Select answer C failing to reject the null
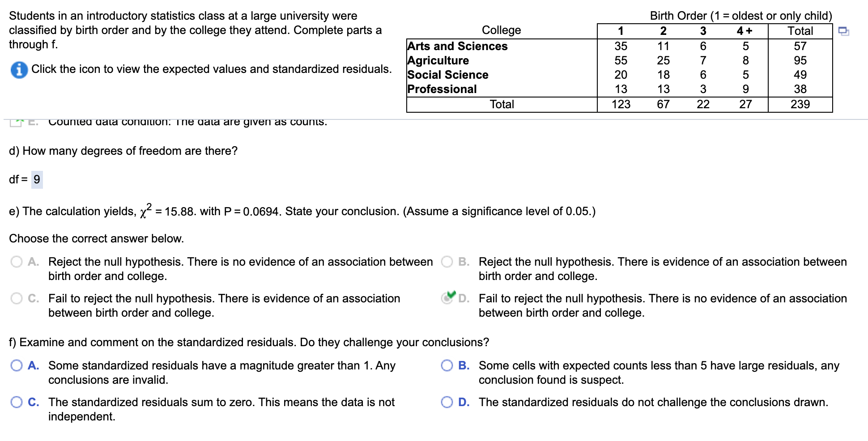868x441 pixels. pyautogui.click(x=16, y=299)
